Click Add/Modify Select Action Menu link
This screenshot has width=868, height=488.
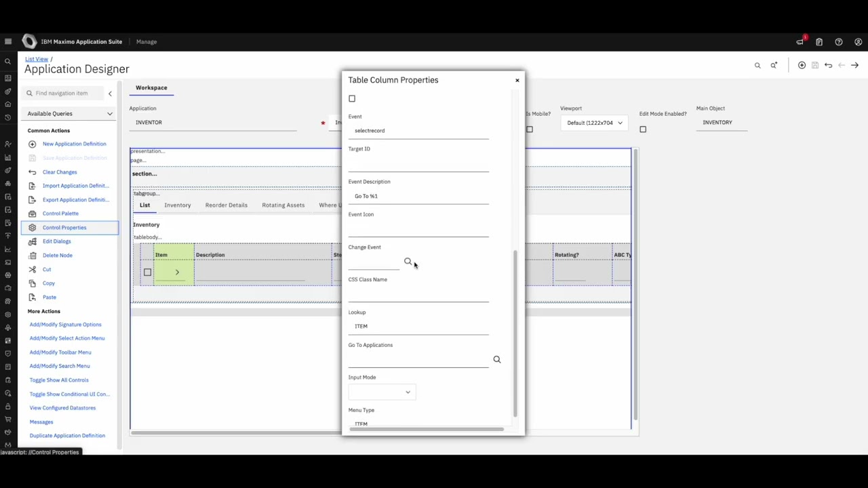pyautogui.click(x=67, y=338)
